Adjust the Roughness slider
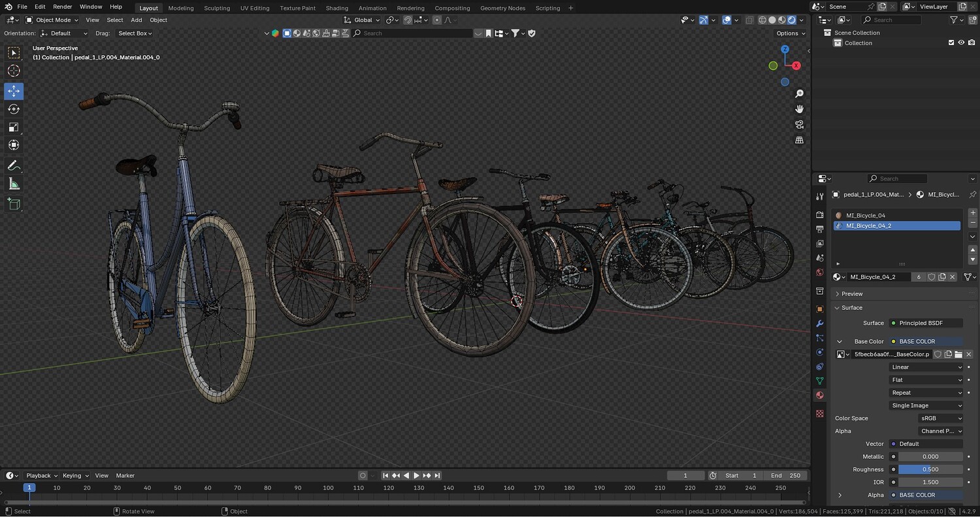Screen dimensions: 980x517 pos(930,469)
